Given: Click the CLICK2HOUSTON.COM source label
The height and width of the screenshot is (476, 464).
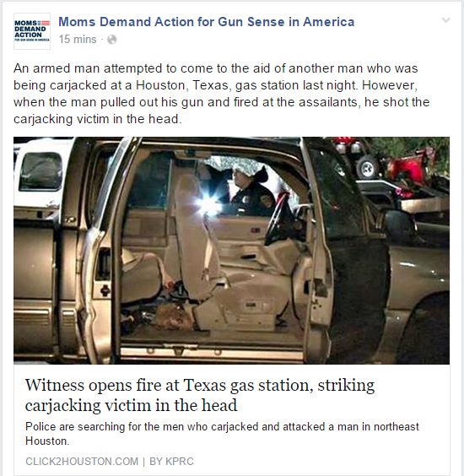Looking at the screenshot, I should click(82, 462).
